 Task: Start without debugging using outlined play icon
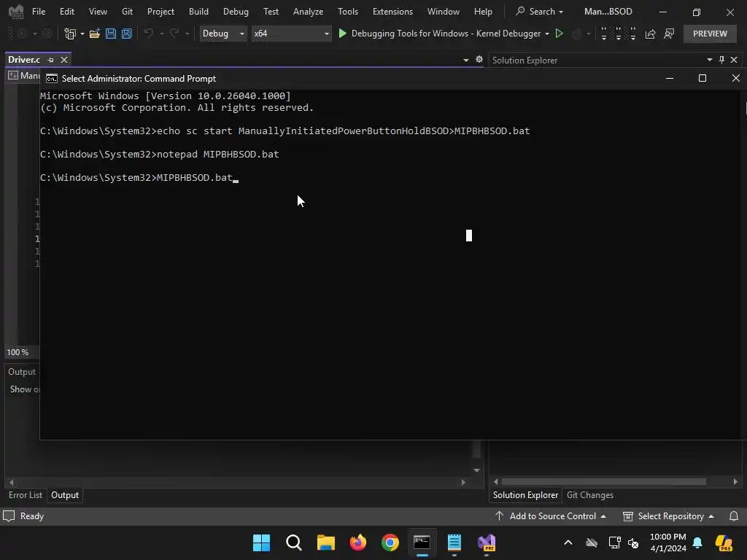(560, 34)
